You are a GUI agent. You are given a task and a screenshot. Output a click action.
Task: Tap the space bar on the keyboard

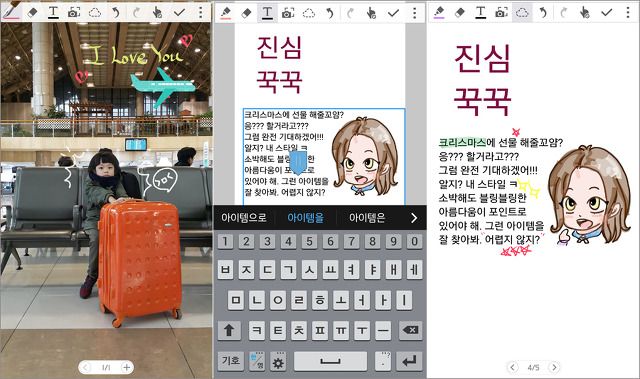[x=330, y=361]
